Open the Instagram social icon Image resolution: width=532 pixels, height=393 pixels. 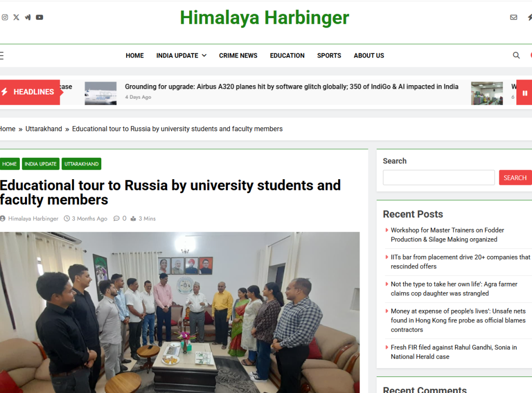(x=5, y=17)
